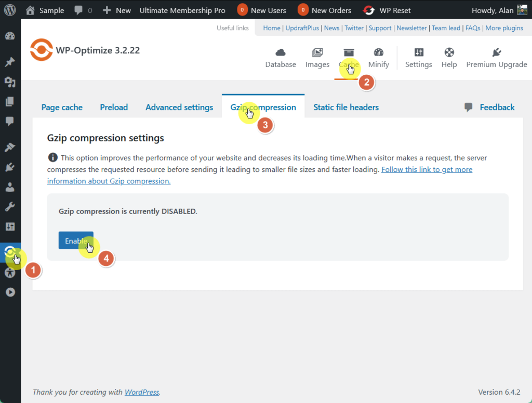Open the Appearance sidebar icon
This screenshot has height=403, width=532.
point(10,147)
